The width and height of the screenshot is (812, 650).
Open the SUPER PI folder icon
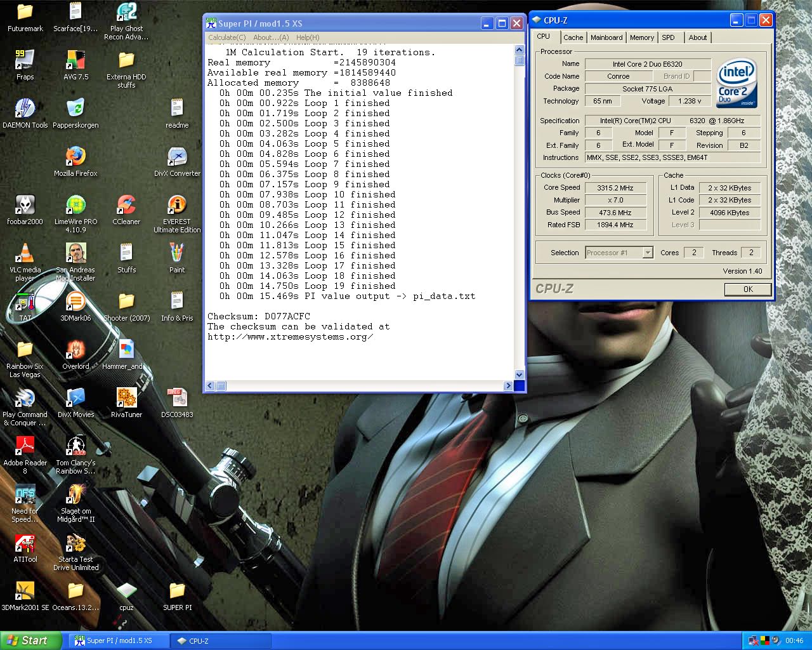coord(177,591)
